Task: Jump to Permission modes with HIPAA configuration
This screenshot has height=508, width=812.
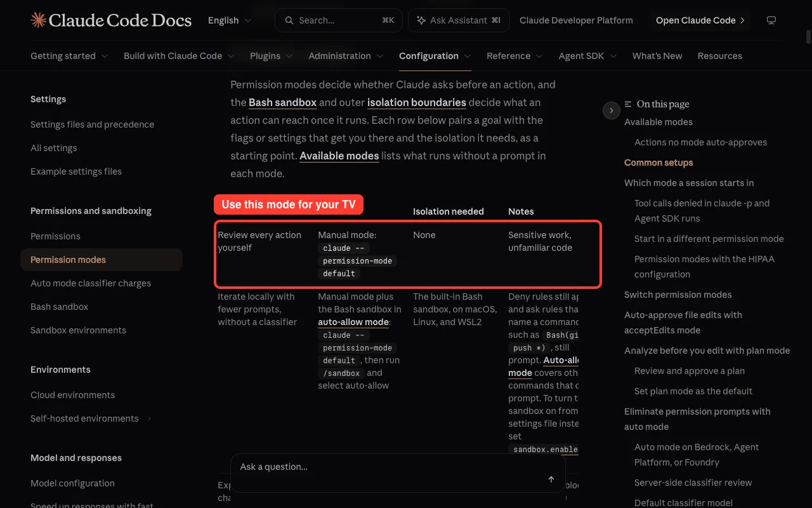Action: click(x=705, y=267)
